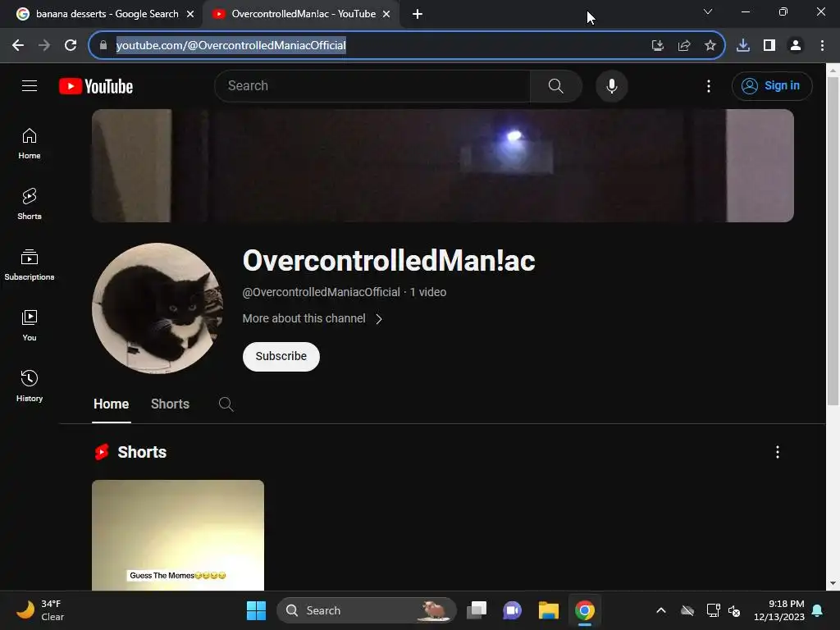The height and width of the screenshot is (630, 840).
Task: Click the Sign in button
Action: [x=772, y=85]
